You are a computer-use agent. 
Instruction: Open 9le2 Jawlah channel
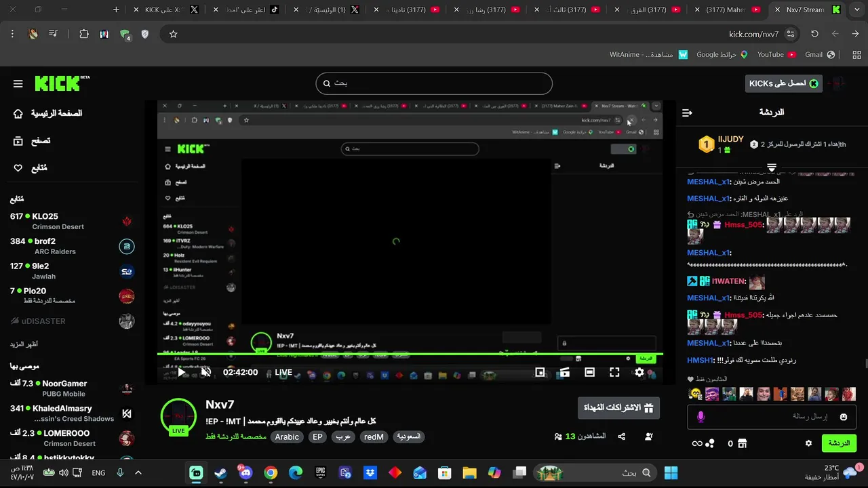coord(72,271)
